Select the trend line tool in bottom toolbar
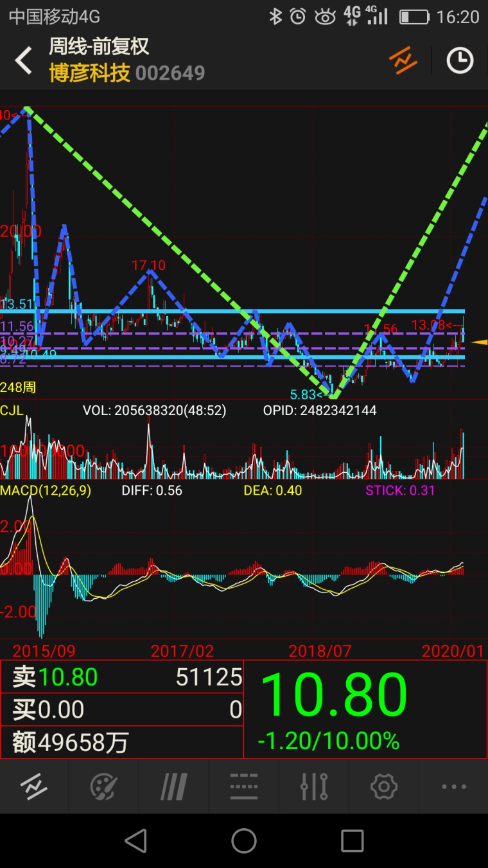Viewport: 488px width, 868px height. (x=33, y=786)
